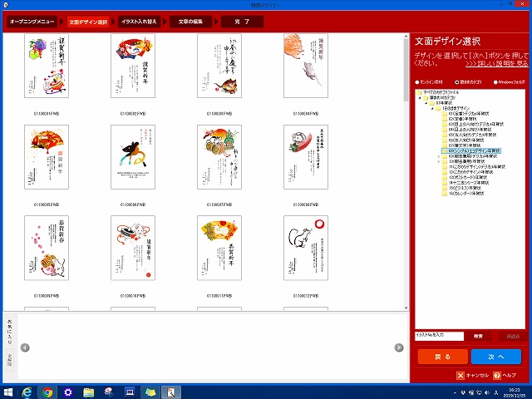Launch Internet Explorer from taskbar
The image size is (532, 399).
[27, 392]
